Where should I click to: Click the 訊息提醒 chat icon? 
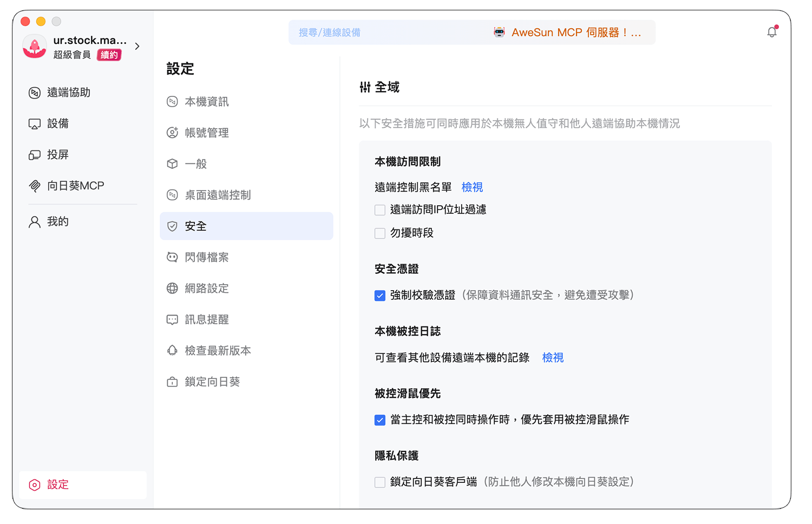172,320
